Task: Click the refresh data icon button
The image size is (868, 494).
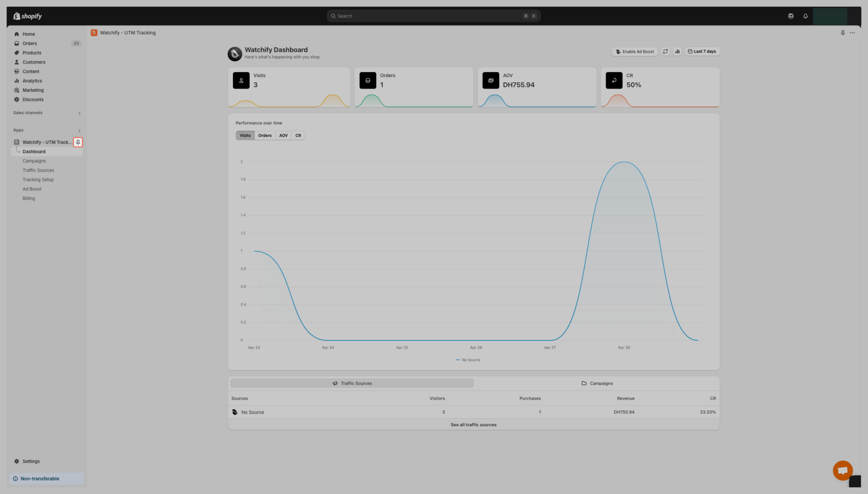Action: pos(665,52)
